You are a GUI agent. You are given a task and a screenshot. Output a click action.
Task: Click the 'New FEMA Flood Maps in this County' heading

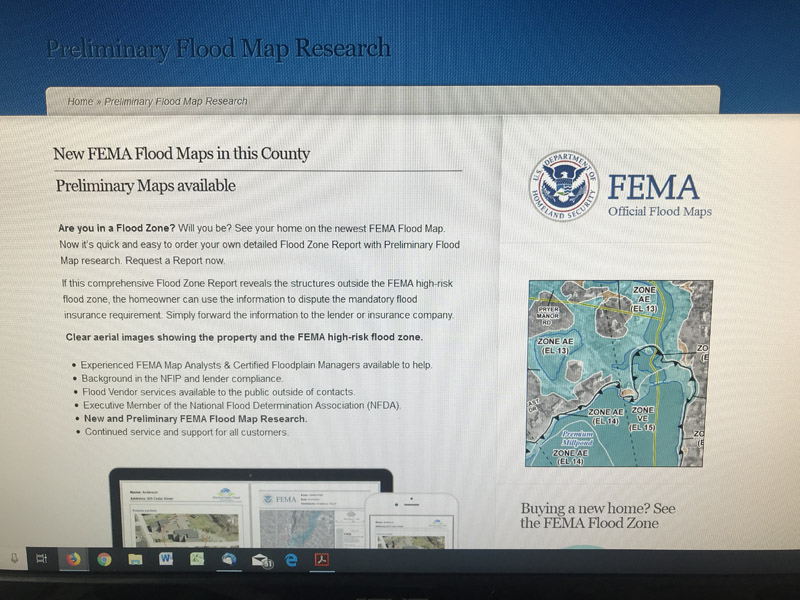[182, 154]
